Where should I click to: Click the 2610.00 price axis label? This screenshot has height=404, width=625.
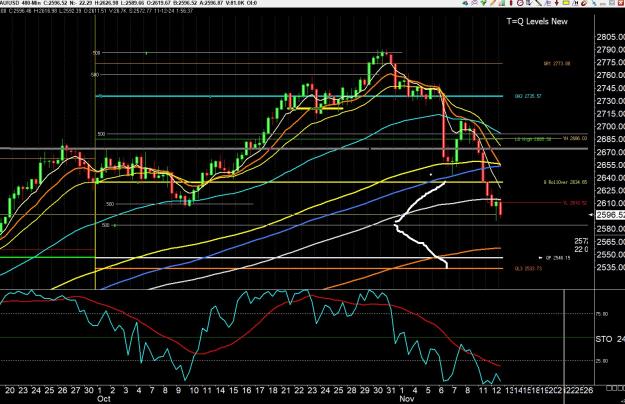611,203
